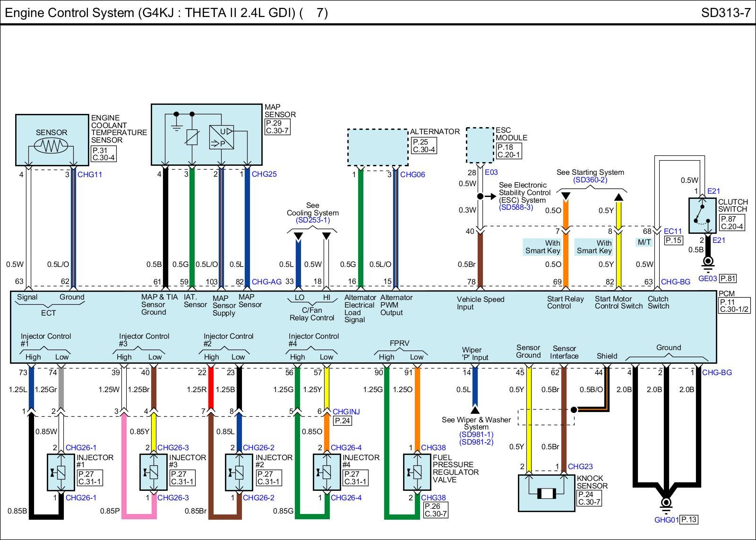The width and height of the screenshot is (756, 540).
Task: Click the fuel pressure regulator valve symbol
Action: (417, 472)
